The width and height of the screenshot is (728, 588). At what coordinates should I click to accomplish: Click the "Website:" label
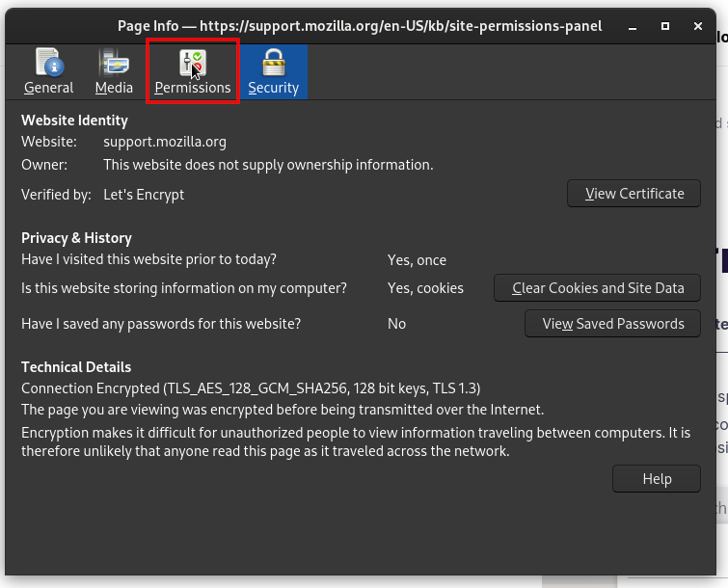(49, 142)
